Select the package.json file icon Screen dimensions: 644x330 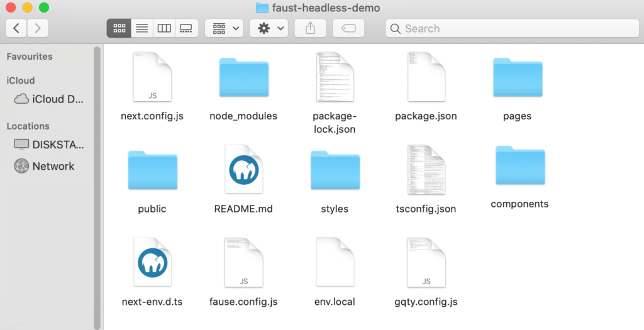point(426,77)
